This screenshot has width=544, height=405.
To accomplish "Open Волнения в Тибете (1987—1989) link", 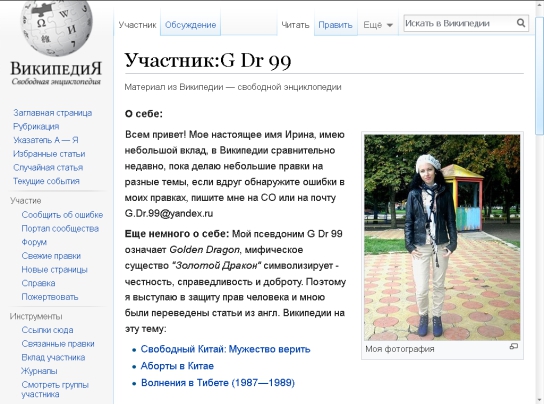I will tap(218, 383).
